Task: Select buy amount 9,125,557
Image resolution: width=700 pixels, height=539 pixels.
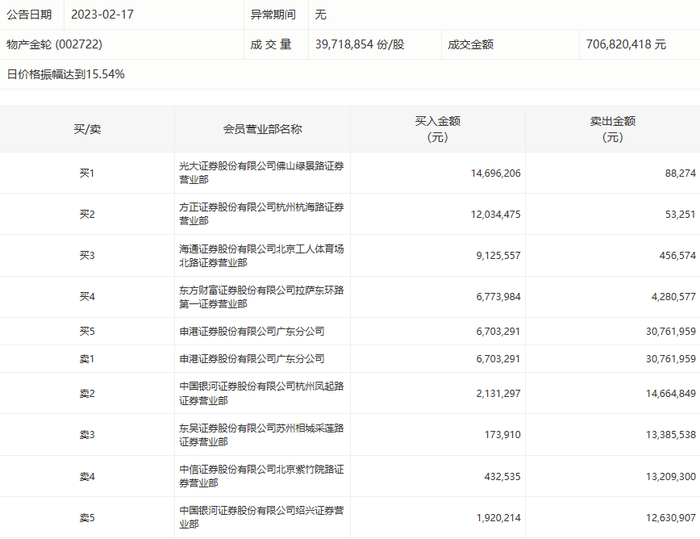Action: pyautogui.click(x=498, y=255)
